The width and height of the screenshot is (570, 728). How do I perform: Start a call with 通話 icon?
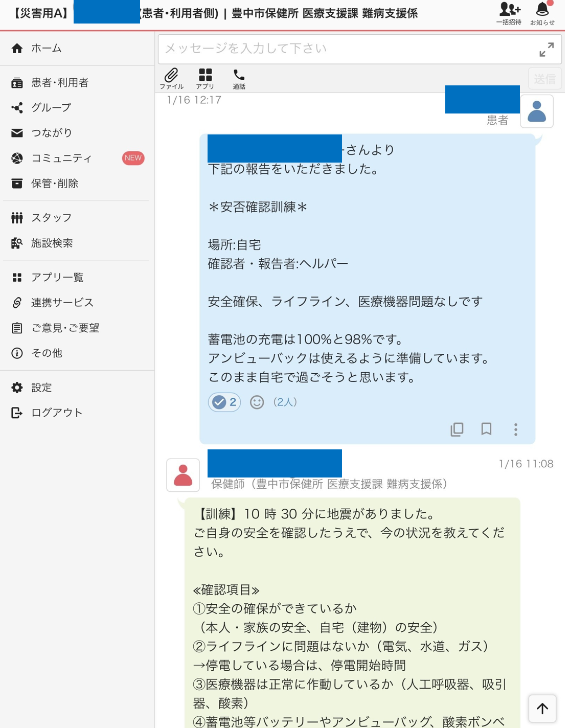click(239, 79)
